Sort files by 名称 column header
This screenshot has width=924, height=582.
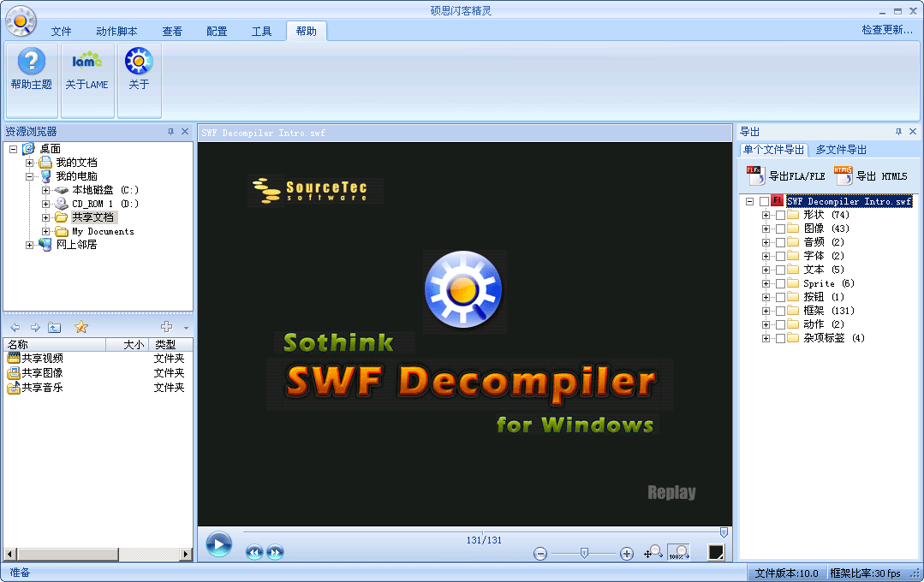click(55, 345)
